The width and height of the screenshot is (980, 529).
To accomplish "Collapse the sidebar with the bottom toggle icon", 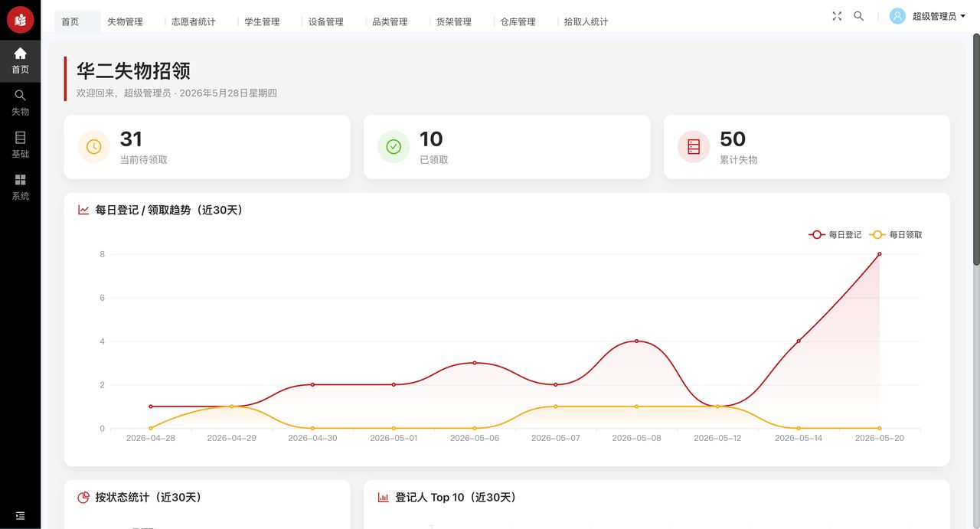I will click(20, 516).
